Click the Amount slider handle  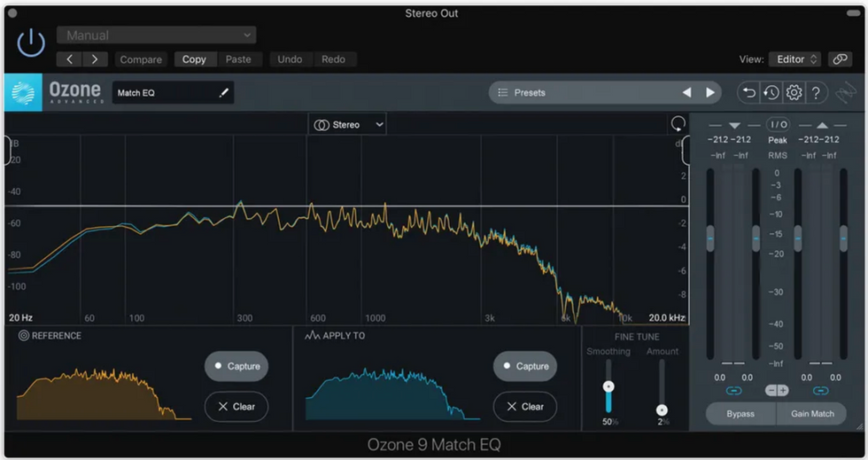tap(662, 410)
